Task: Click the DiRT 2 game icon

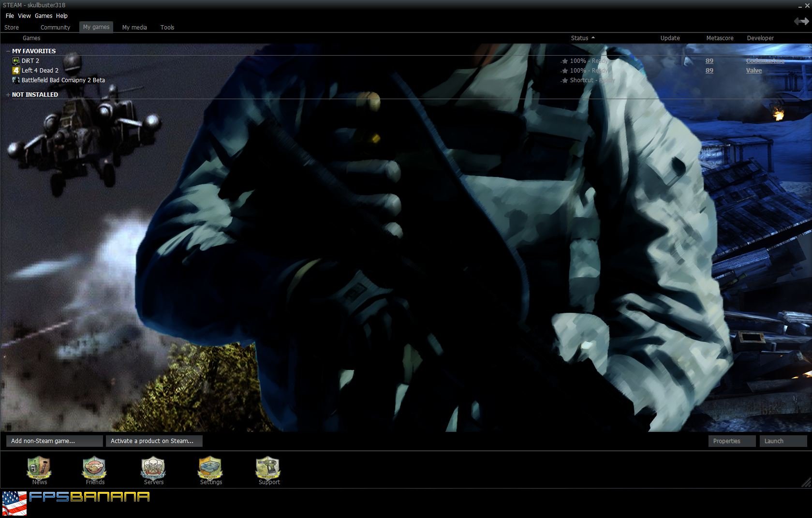Action: (16, 61)
